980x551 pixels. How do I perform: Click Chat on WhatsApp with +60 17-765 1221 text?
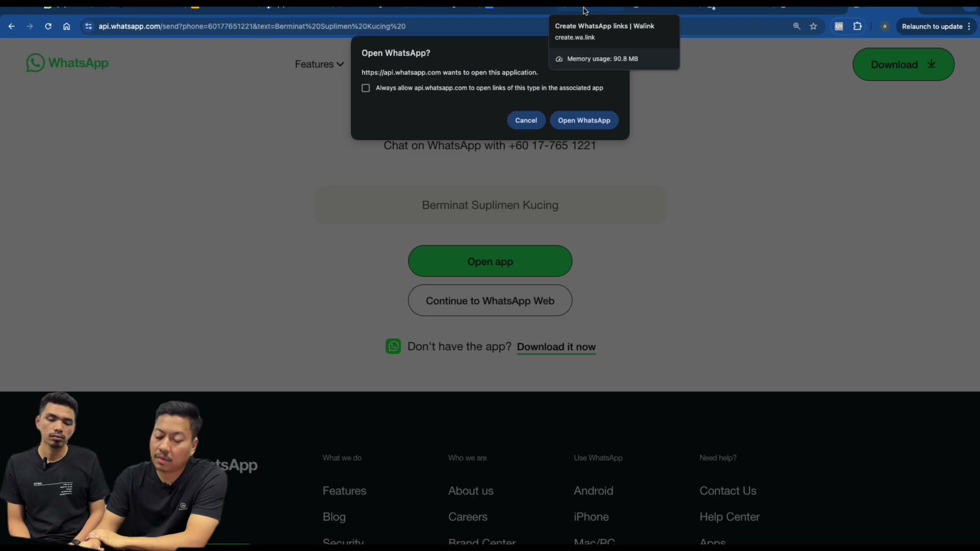[x=490, y=146]
